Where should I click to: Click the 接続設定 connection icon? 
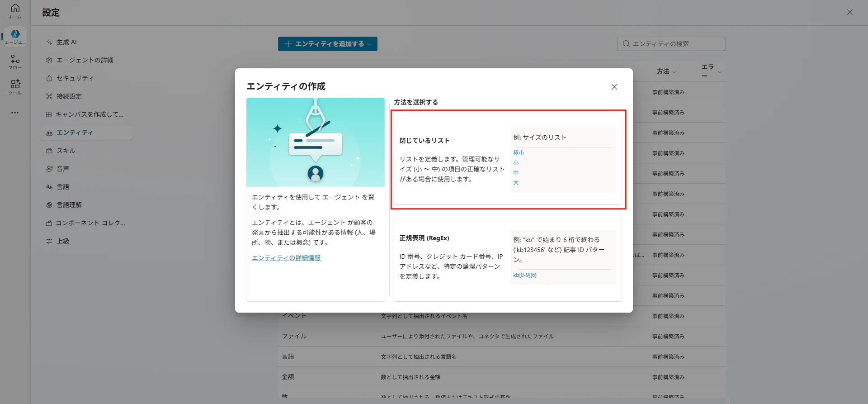coord(49,96)
